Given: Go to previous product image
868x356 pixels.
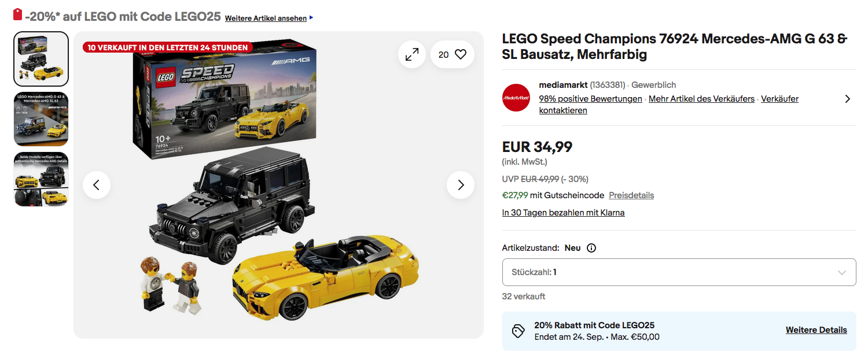Looking at the screenshot, I should tap(97, 185).
